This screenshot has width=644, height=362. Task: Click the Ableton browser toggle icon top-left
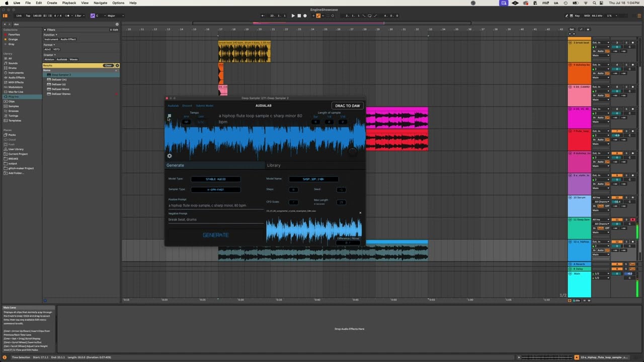pos(6,16)
